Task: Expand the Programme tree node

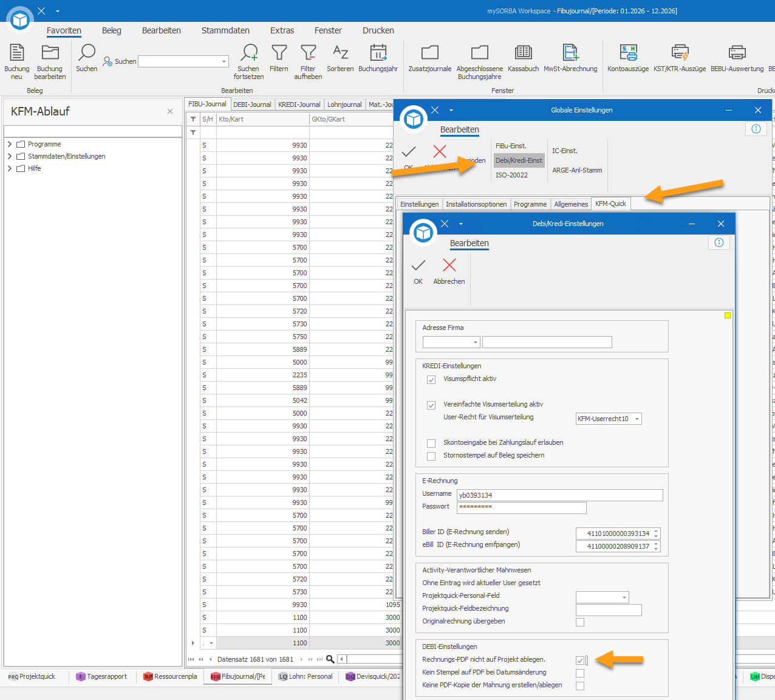Action: pyautogui.click(x=10, y=144)
